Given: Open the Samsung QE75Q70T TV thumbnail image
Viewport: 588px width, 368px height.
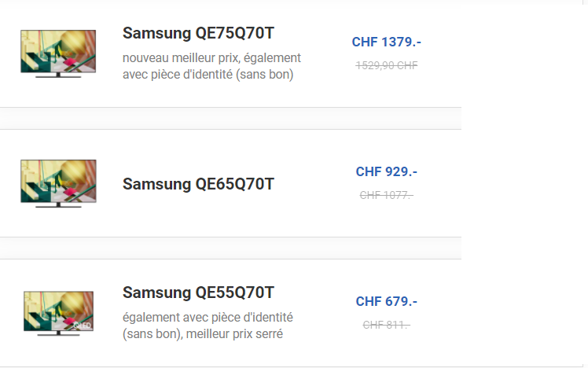Looking at the screenshot, I should click(x=58, y=53).
